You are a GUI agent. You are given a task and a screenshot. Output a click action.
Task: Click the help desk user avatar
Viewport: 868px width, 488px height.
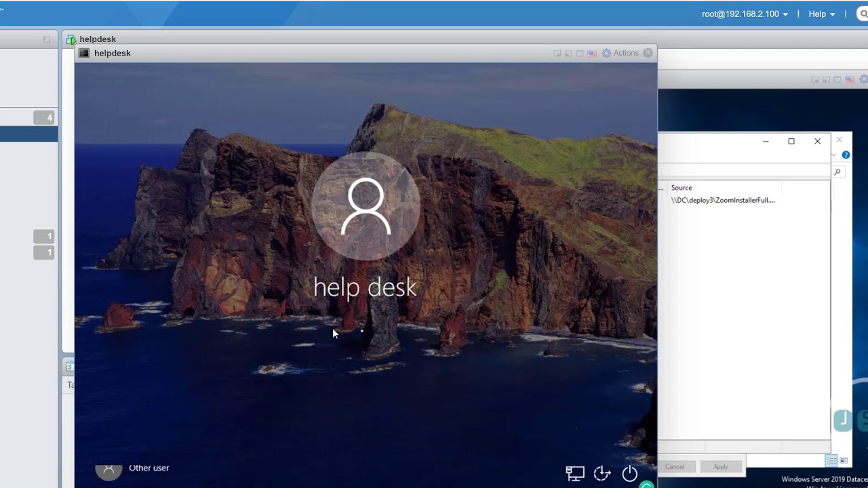pos(366,206)
